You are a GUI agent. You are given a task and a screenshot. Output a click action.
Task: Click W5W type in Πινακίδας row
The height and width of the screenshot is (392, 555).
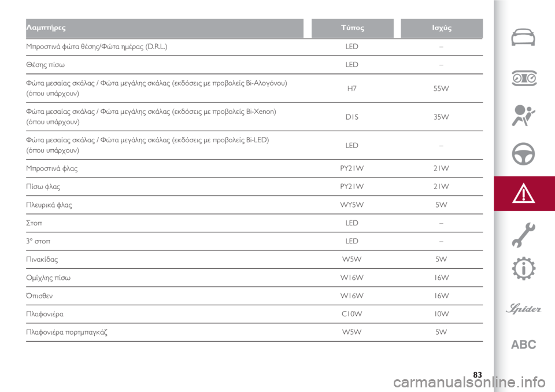pos(352,259)
